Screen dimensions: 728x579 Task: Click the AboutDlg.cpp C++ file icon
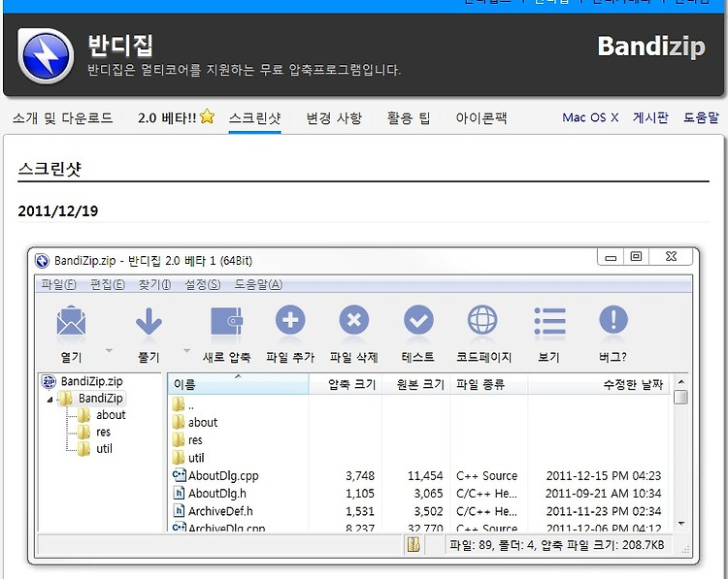click(x=179, y=475)
